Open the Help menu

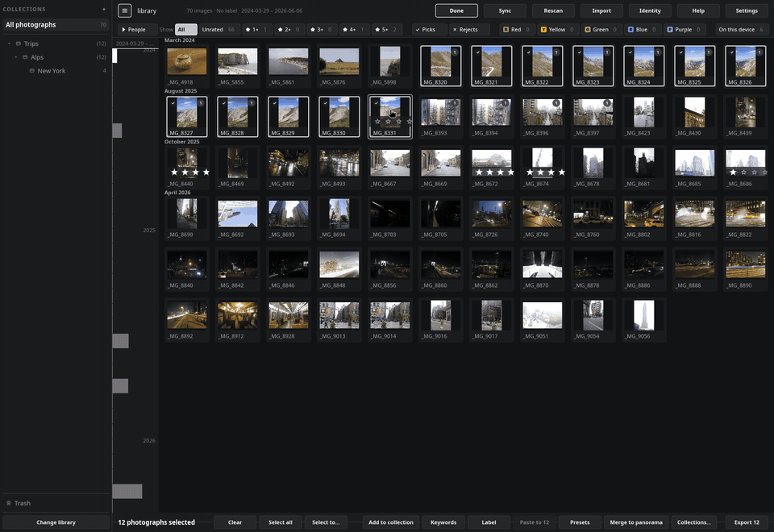(698, 10)
